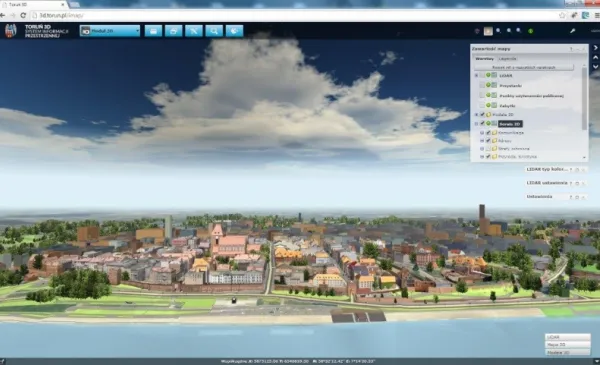Click the globe button in blue toolbar
Image resolution: width=600 pixels, height=365 pixels.
tap(234, 31)
